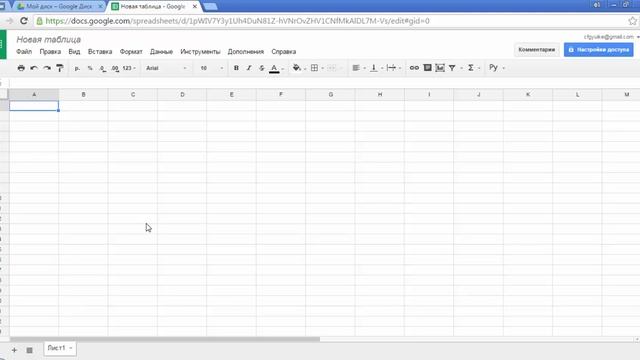This screenshot has height=360, width=640.
Task: Add a new sheet with the plus button
Action: coord(14,350)
